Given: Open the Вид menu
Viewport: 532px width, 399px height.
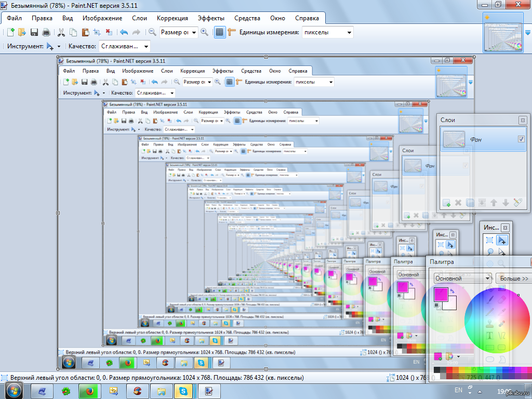Looking at the screenshot, I should pyautogui.click(x=68, y=18).
